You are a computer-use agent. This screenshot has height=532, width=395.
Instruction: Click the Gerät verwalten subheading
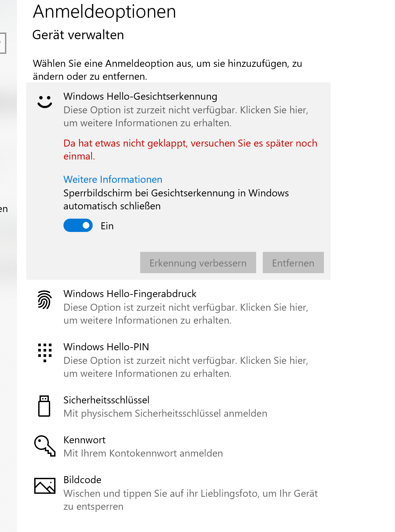point(78,35)
